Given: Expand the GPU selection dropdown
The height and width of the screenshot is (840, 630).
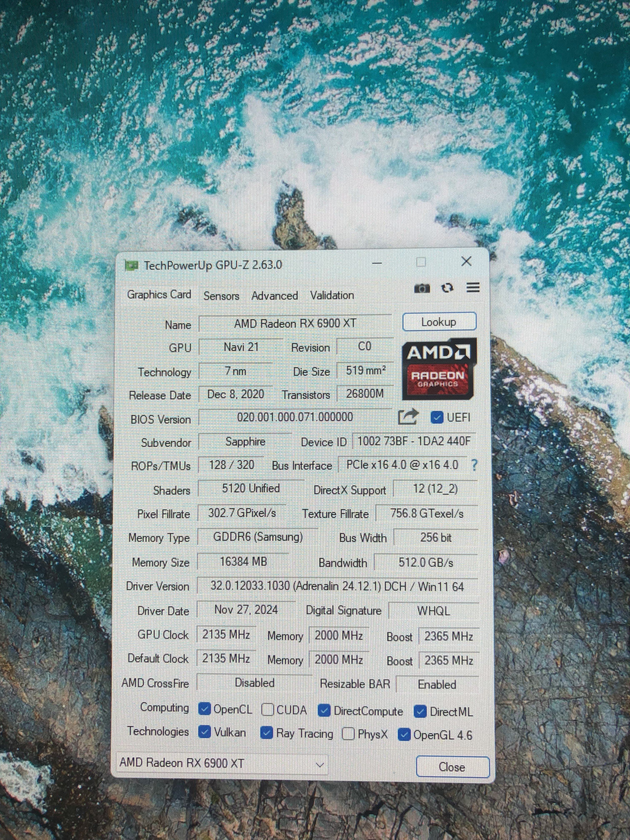Looking at the screenshot, I should tap(320, 765).
